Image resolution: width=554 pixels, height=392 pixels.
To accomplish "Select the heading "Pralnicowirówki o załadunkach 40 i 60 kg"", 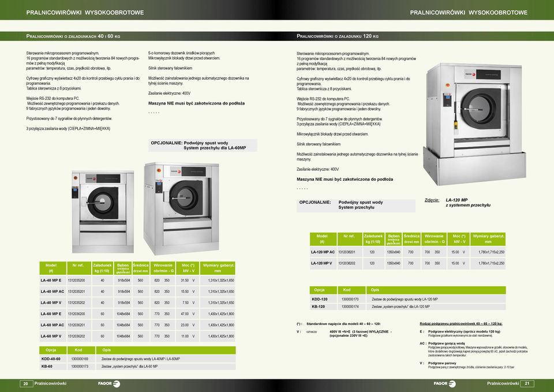I will tap(73, 36).
